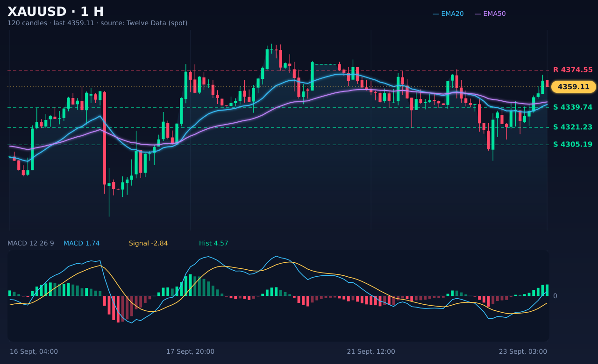The image size is (598, 364).
Task: Click the Hist 4.57 value readout
Action: pos(214,243)
